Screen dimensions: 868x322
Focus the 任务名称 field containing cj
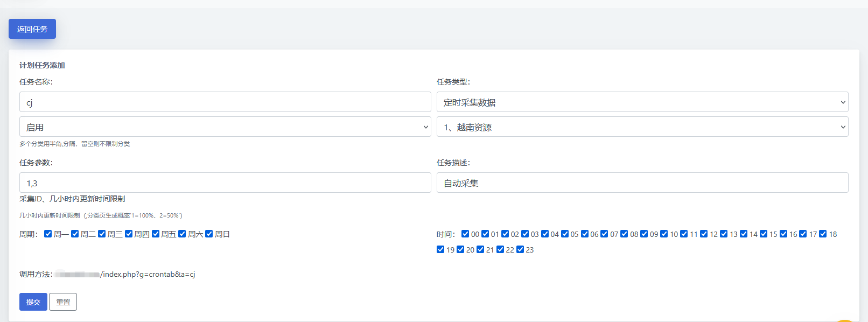coord(225,102)
